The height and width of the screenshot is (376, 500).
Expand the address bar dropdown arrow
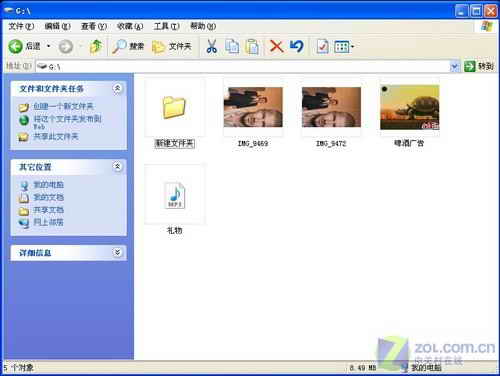(x=454, y=67)
